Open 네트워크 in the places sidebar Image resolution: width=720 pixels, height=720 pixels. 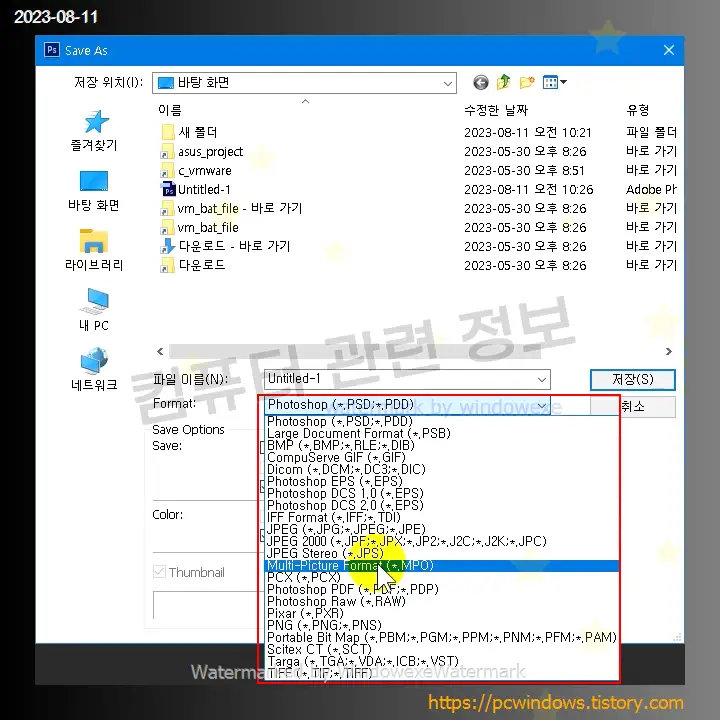[94, 370]
